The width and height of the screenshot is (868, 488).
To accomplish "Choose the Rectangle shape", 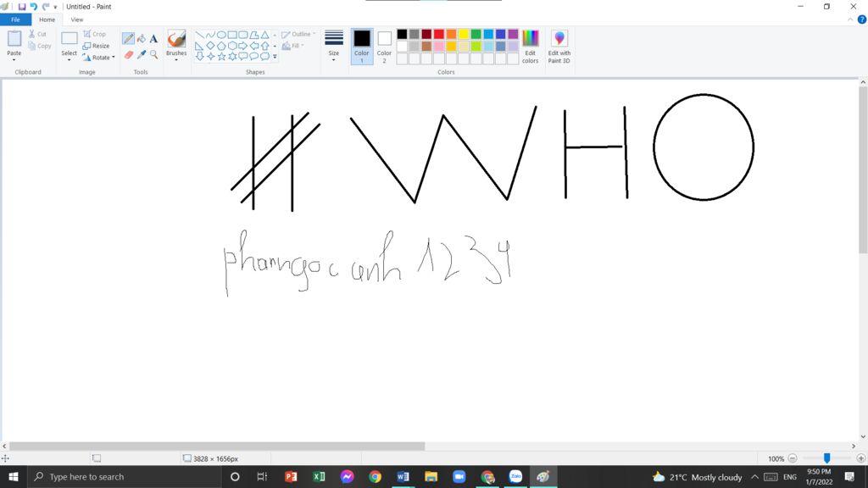I will tap(232, 35).
